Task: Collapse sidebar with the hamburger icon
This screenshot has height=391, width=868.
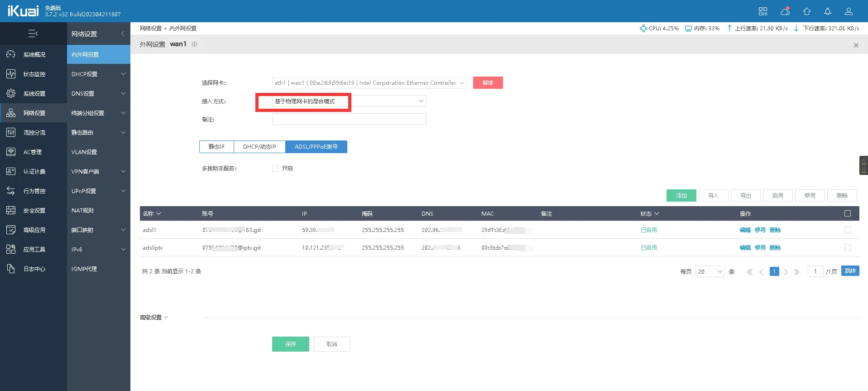Action: 33,34
